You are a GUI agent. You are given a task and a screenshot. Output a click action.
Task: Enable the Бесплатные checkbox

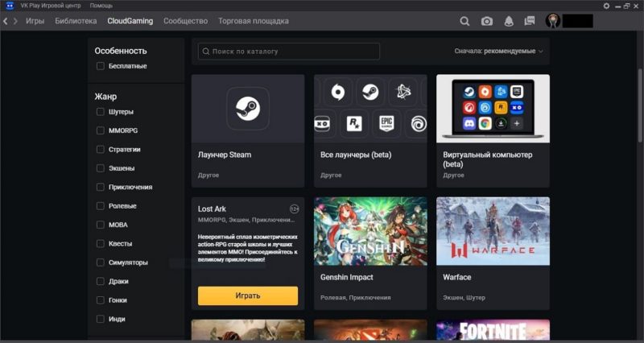tap(100, 66)
